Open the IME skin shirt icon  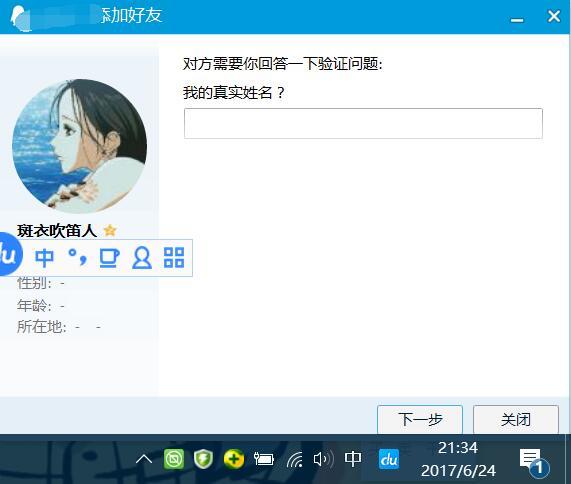pyautogui.click(x=109, y=257)
